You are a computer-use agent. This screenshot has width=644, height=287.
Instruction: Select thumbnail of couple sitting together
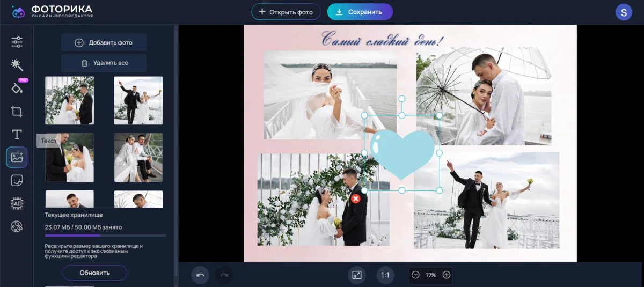pyautogui.click(x=138, y=158)
